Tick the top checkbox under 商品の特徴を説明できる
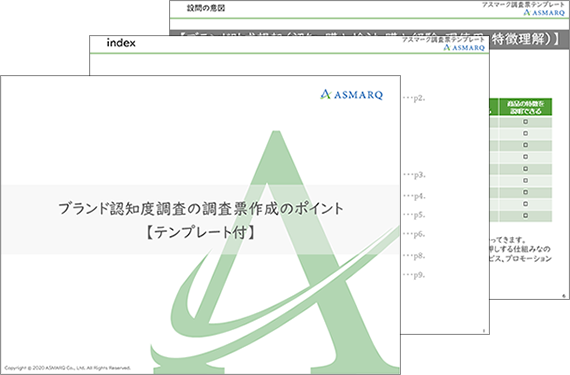This screenshot has height=375, width=570. tap(525, 122)
